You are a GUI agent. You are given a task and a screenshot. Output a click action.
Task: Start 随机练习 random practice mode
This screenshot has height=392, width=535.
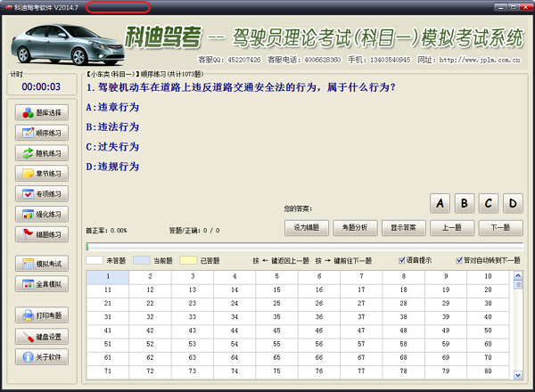[x=42, y=153]
